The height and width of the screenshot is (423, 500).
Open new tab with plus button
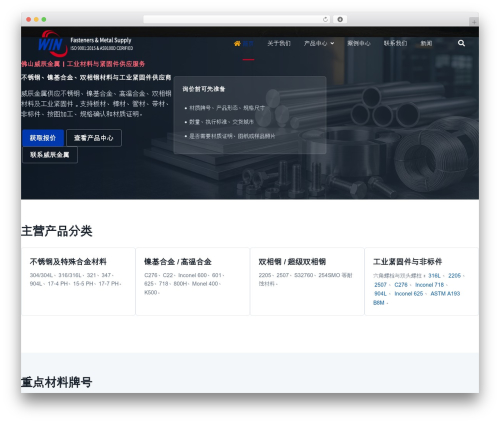(x=474, y=22)
